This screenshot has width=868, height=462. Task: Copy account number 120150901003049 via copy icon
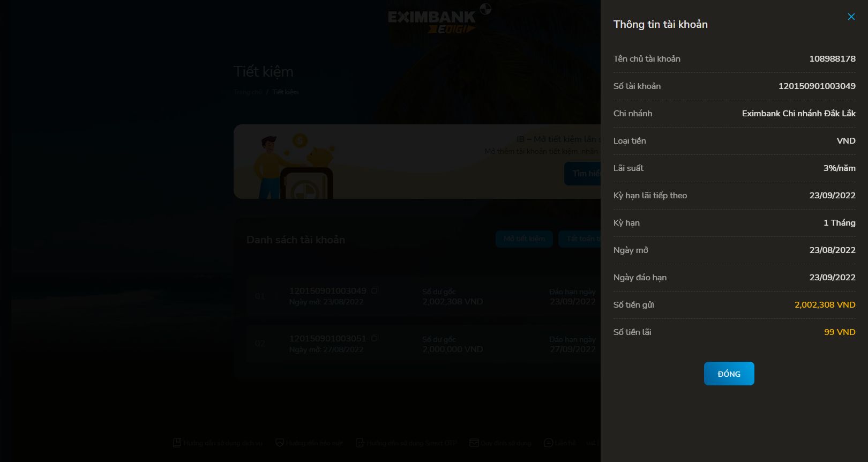coord(375,290)
